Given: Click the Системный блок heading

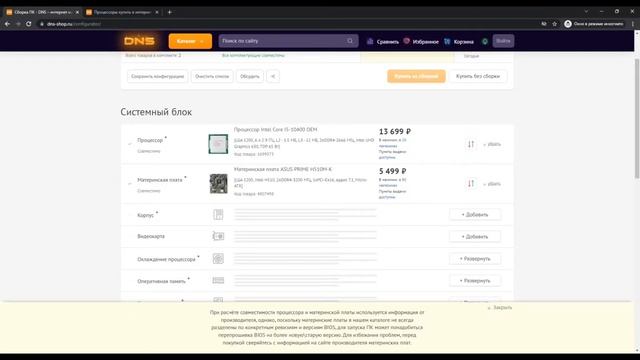Looking at the screenshot, I should click(156, 112).
